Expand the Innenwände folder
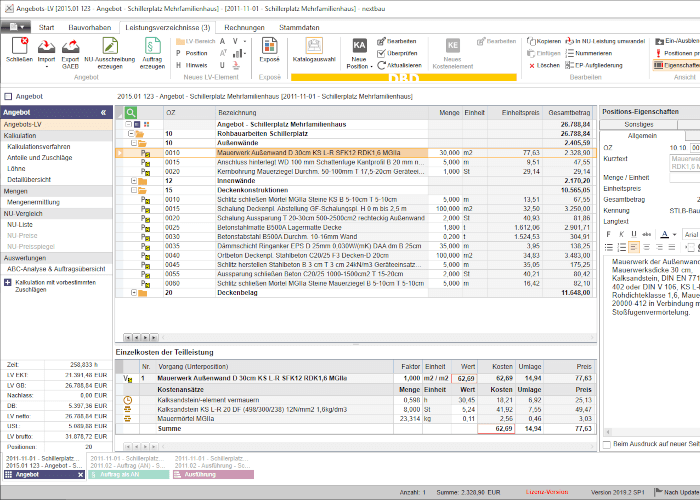Viewport: 700px width, 500px height. 133,181
